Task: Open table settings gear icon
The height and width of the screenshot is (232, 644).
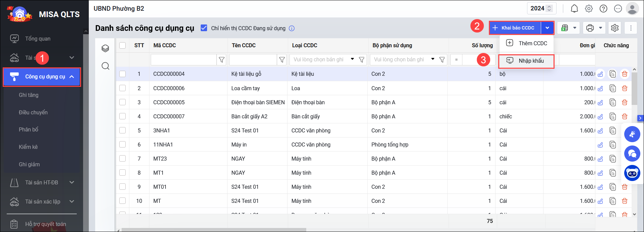Action: pos(615,28)
